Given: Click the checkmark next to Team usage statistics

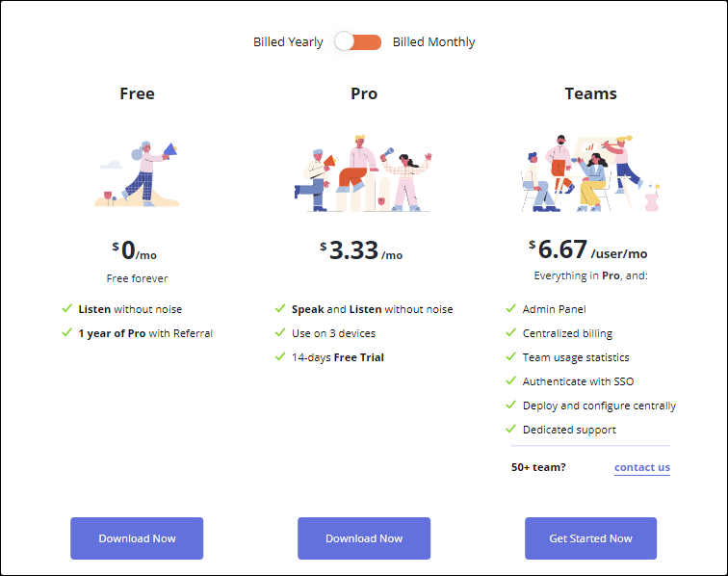Looking at the screenshot, I should click(x=510, y=357).
